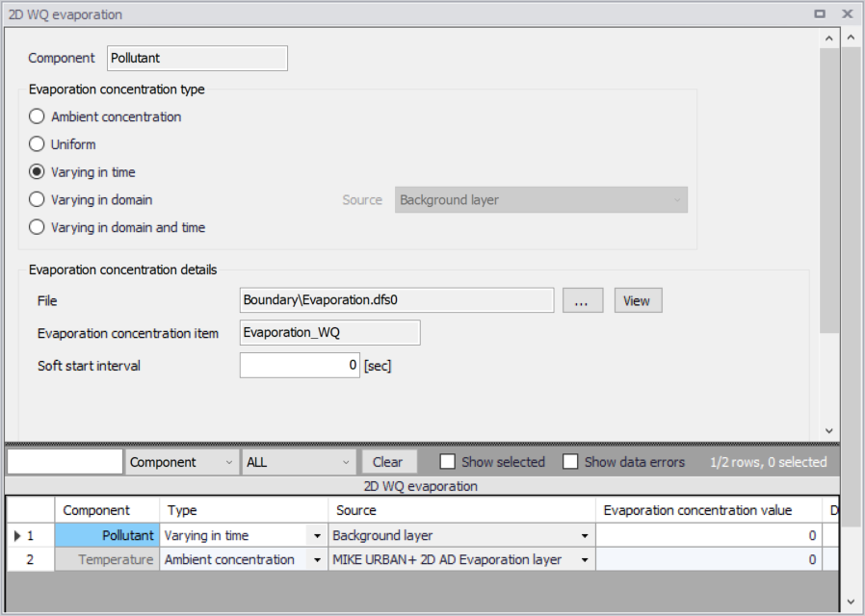865x616 pixels.
Task: Click concentration value cell for Temperature row
Action: point(709,560)
